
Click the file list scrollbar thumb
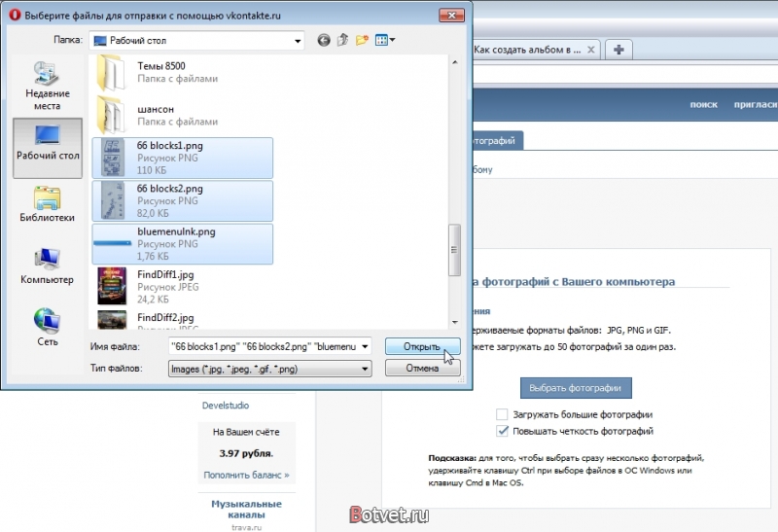pyautogui.click(x=454, y=250)
